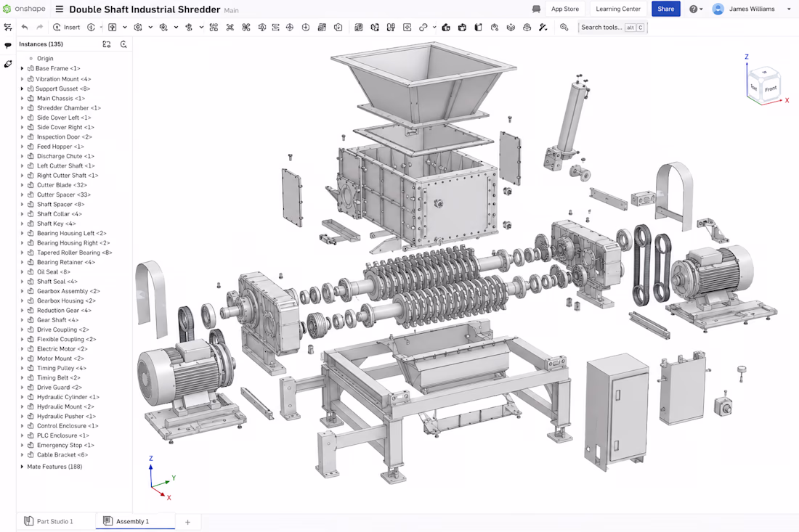
Task: Click the Instances (135) header
Action: [41, 44]
